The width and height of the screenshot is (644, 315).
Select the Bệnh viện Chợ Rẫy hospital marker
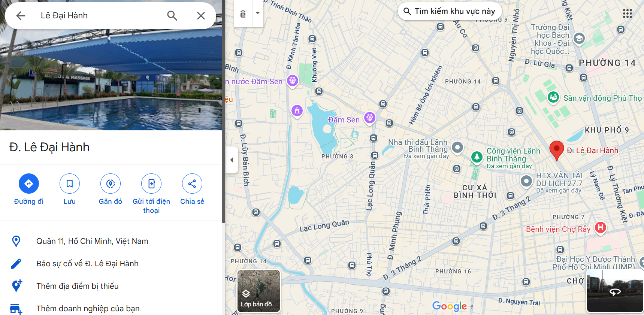click(601, 227)
